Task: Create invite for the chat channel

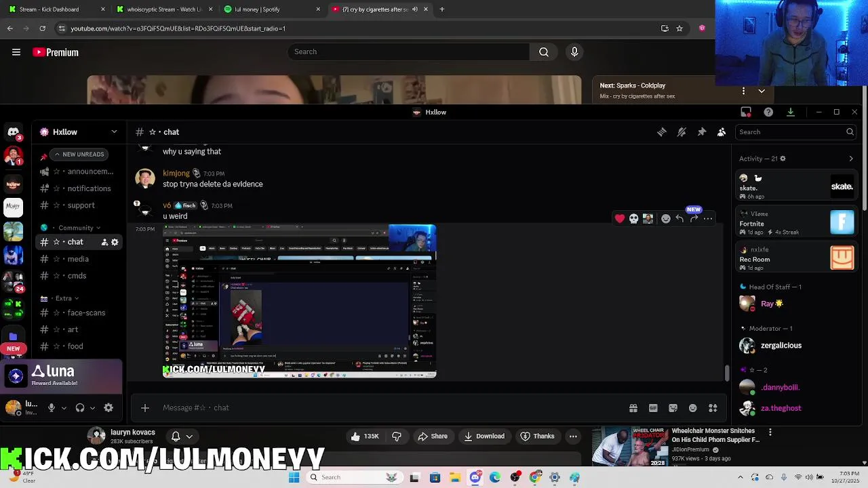Action: click(104, 242)
